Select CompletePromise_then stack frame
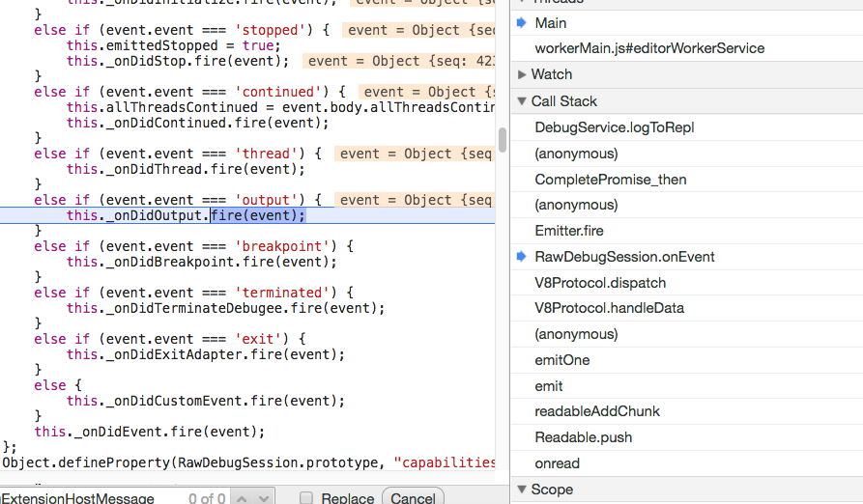This screenshot has height=504, width=863. (x=687, y=180)
